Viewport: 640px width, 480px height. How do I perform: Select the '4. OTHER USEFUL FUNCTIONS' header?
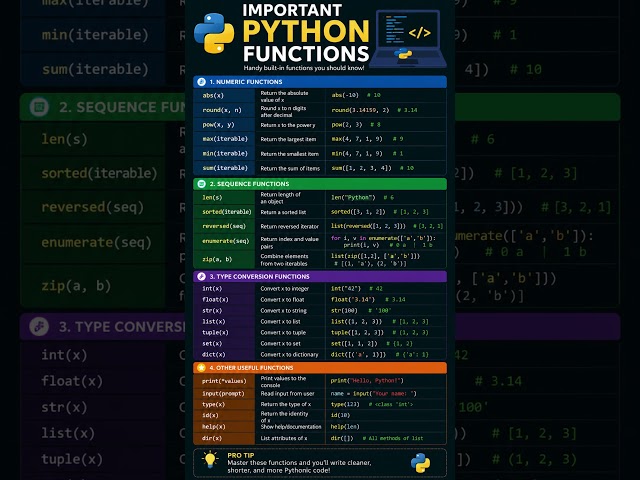(320, 367)
